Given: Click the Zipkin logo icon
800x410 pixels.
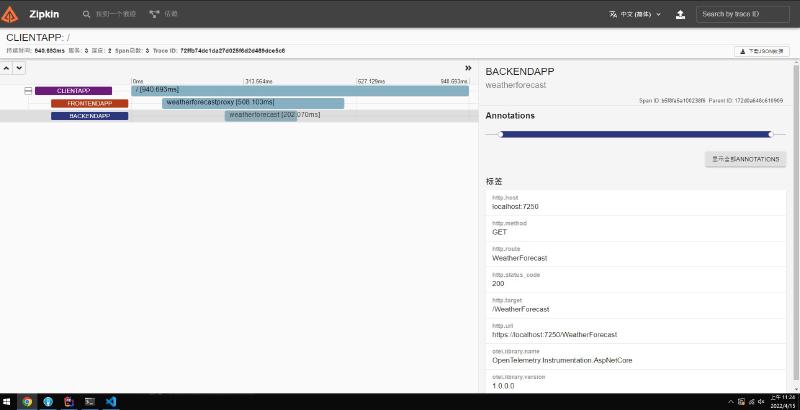Looking at the screenshot, I should [12, 14].
